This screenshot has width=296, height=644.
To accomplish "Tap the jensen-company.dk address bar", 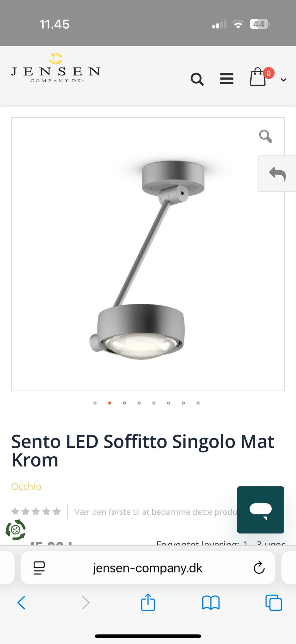I will pos(148,568).
